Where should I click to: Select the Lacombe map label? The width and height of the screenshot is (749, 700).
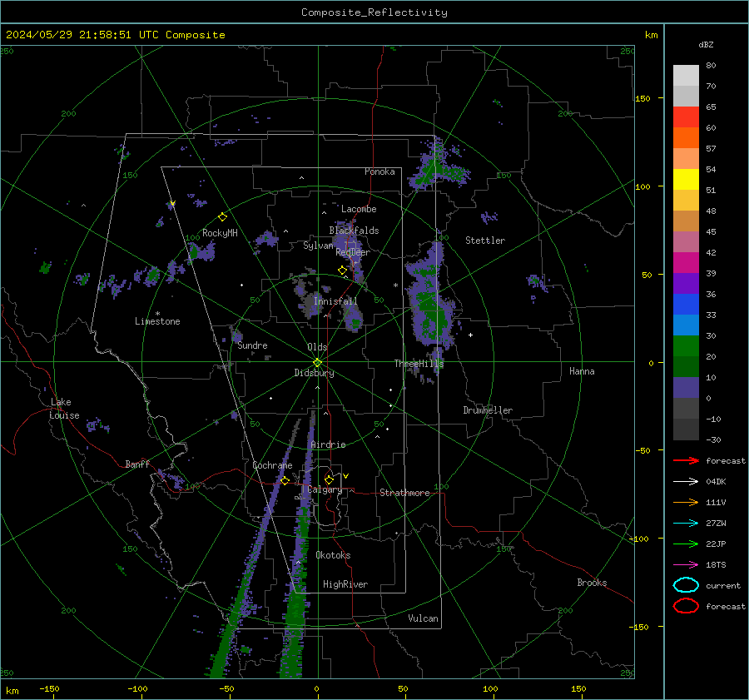tap(359, 209)
